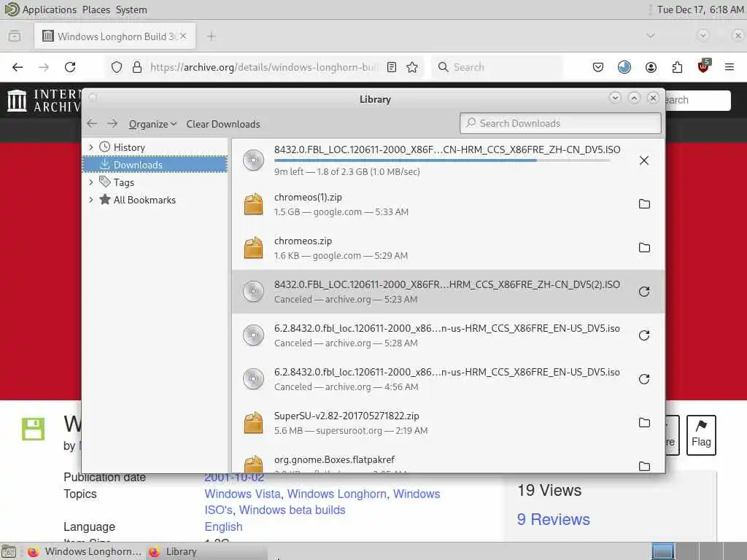The height and width of the screenshot is (560, 747).
Task: Flag this archive item
Action: click(701, 435)
